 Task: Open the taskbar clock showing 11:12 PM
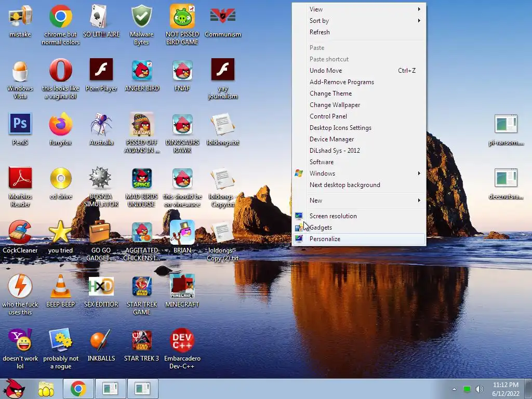pos(506,389)
